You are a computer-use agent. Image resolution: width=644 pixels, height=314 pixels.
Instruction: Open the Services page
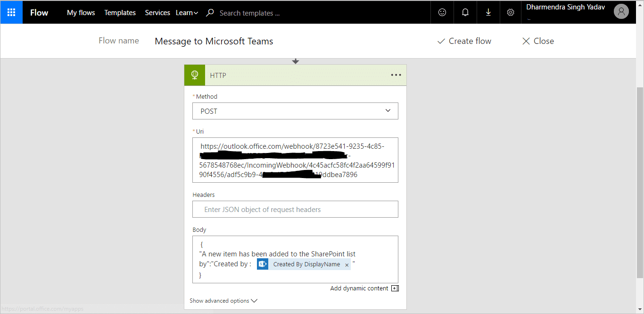click(157, 13)
